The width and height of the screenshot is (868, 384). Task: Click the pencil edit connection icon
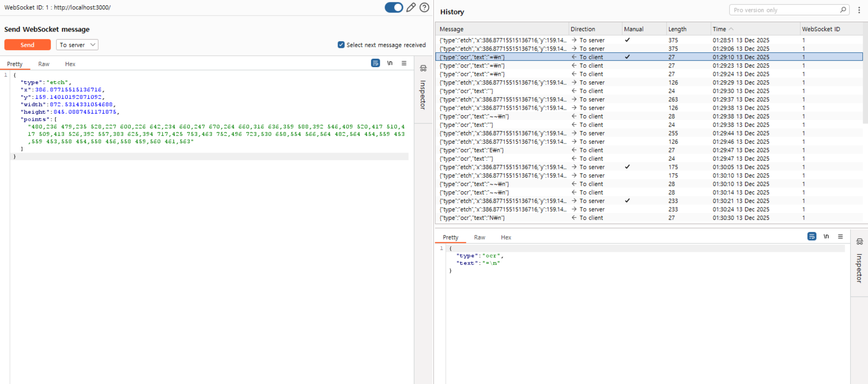click(410, 8)
